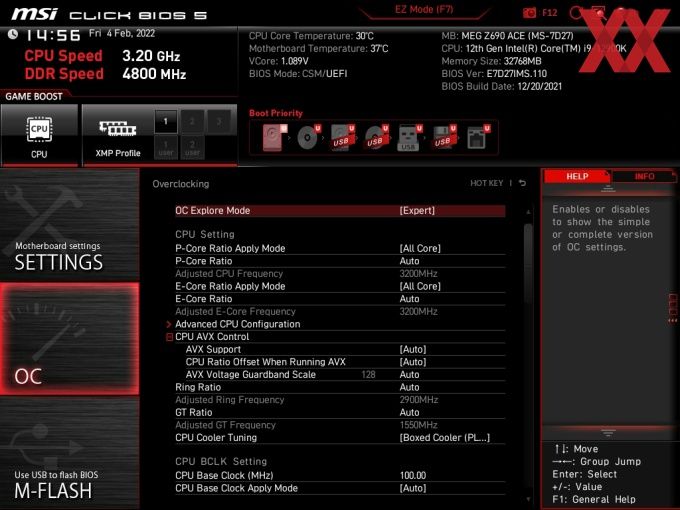Open the SETTINGS menu in sidebar

(69, 225)
